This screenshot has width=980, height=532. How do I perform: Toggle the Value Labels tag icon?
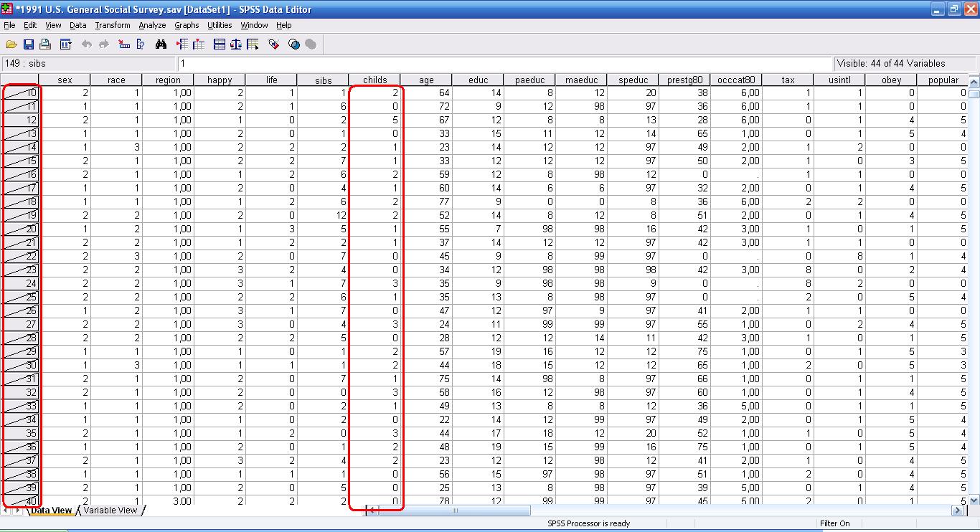point(273,44)
